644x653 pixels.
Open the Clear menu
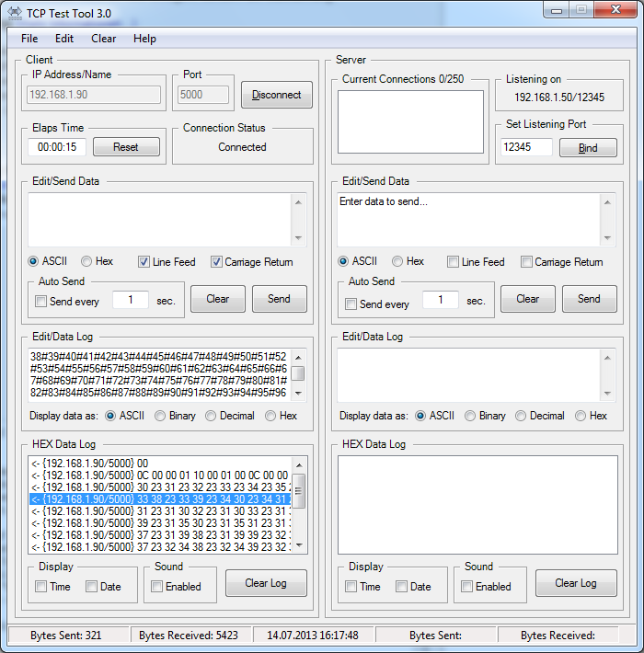point(103,39)
